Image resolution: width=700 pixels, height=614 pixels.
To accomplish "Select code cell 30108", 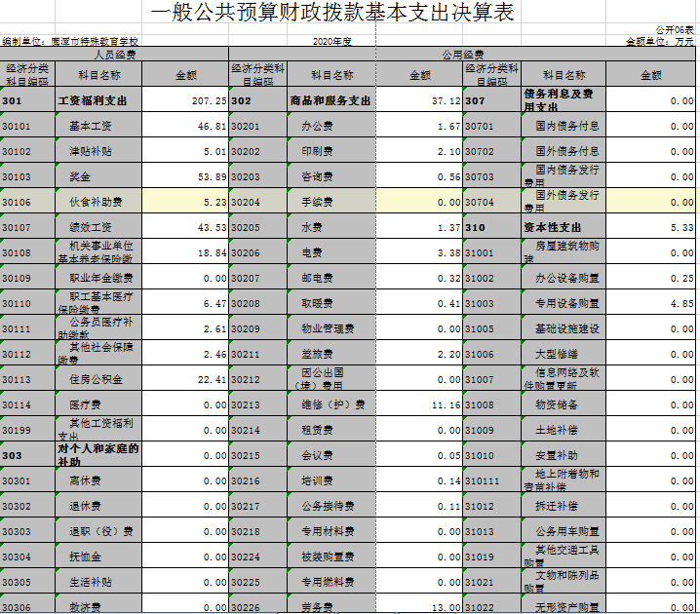I will coord(27,251).
